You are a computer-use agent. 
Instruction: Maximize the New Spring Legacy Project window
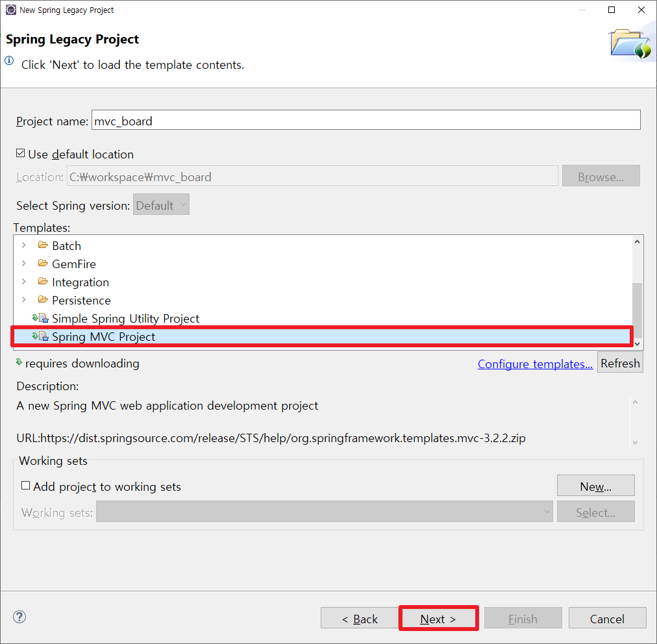[x=612, y=10]
